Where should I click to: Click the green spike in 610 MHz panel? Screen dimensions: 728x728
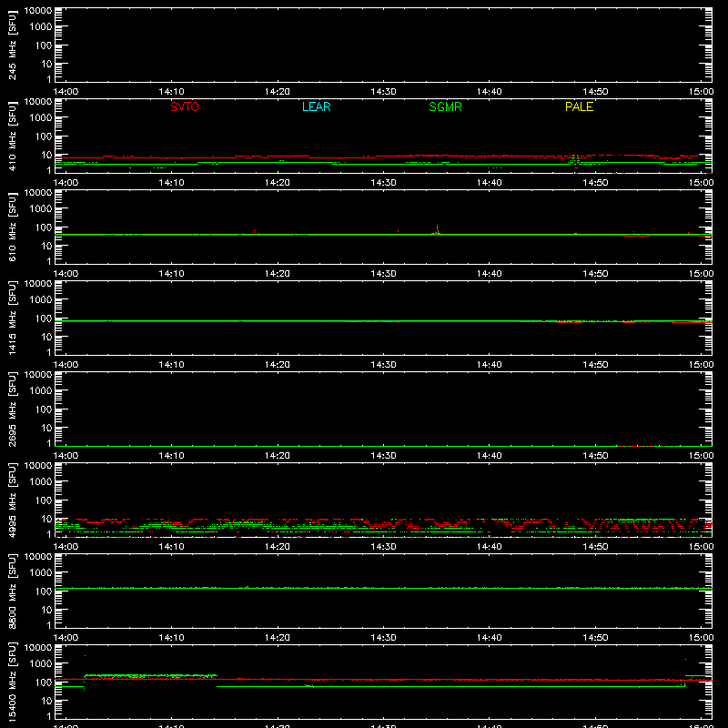(437, 229)
